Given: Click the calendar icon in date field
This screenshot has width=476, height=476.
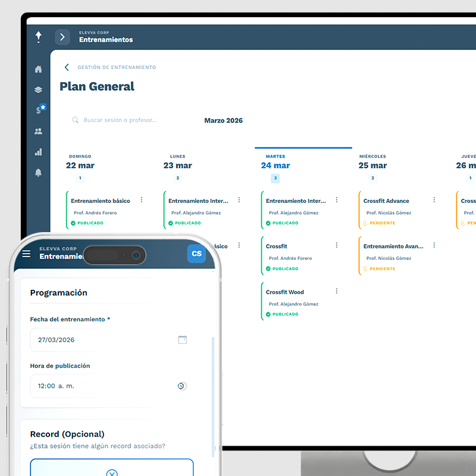Looking at the screenshot, I should coord(183,340).
